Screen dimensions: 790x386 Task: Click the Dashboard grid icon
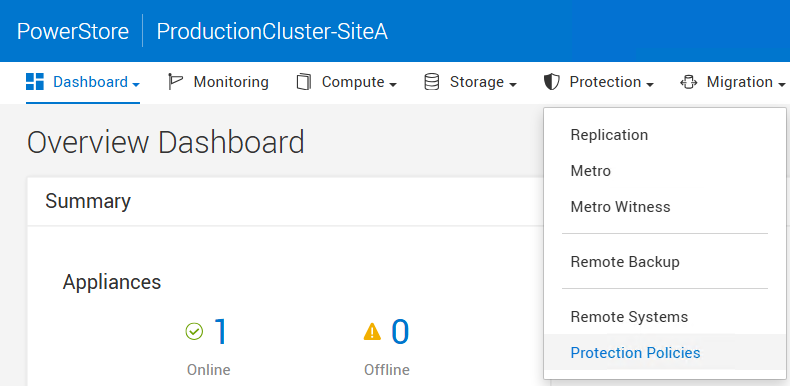pyautogui.click(x=35, y=82)
